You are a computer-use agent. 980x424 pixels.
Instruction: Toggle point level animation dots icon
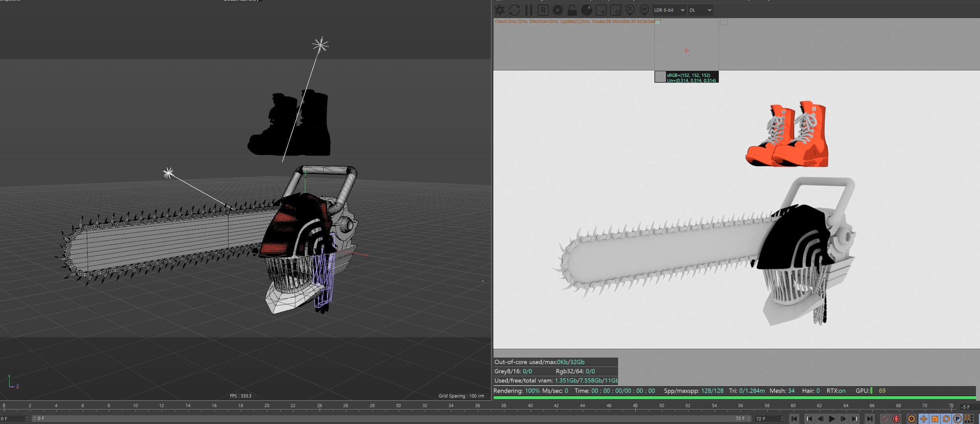pos(969,419)
